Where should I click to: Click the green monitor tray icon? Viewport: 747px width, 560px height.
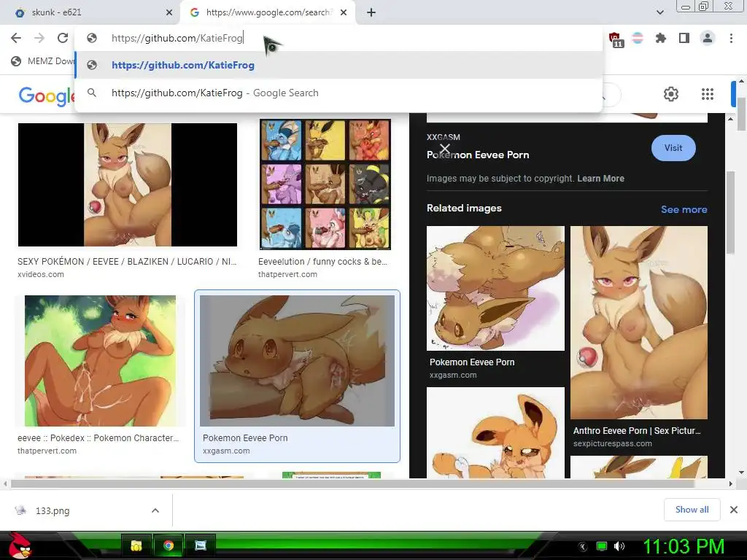coord(602,546)
